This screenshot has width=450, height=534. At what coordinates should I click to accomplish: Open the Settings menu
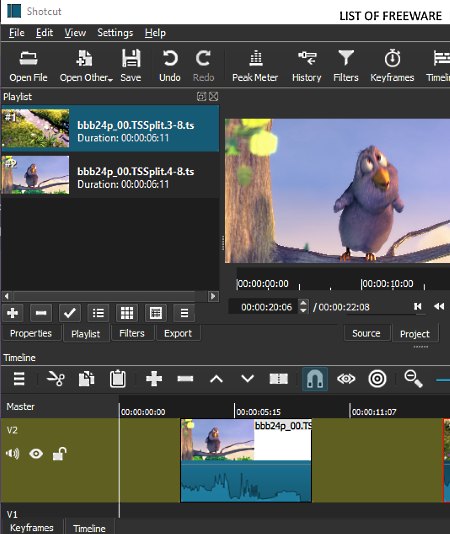(115, 33)
